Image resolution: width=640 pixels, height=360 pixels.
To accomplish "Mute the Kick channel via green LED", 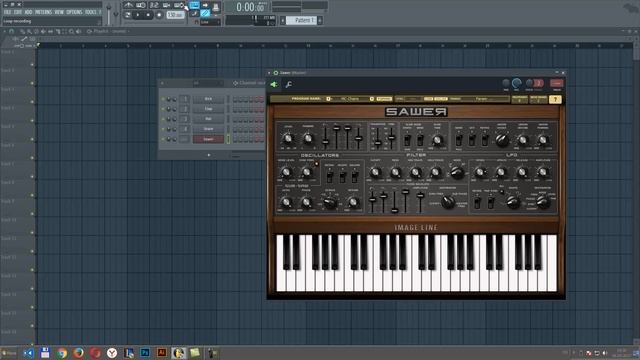I will [x=163, y=99].
